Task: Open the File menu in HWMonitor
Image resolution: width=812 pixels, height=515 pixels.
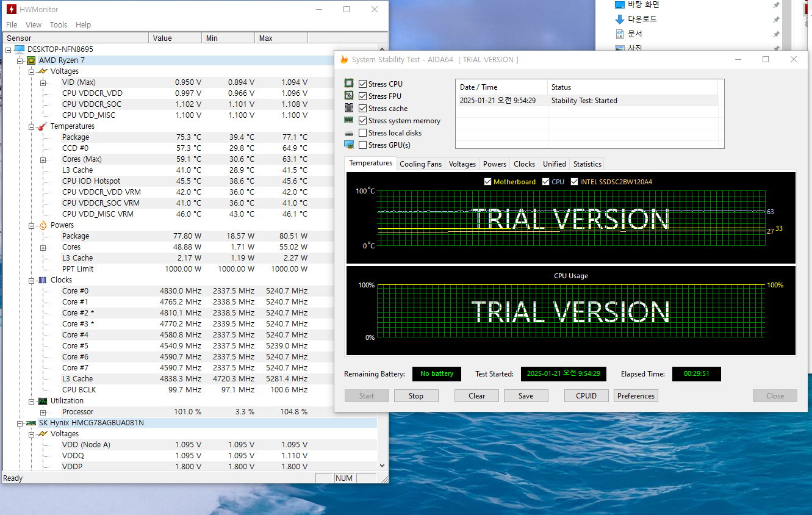Action: click(12, 25)
